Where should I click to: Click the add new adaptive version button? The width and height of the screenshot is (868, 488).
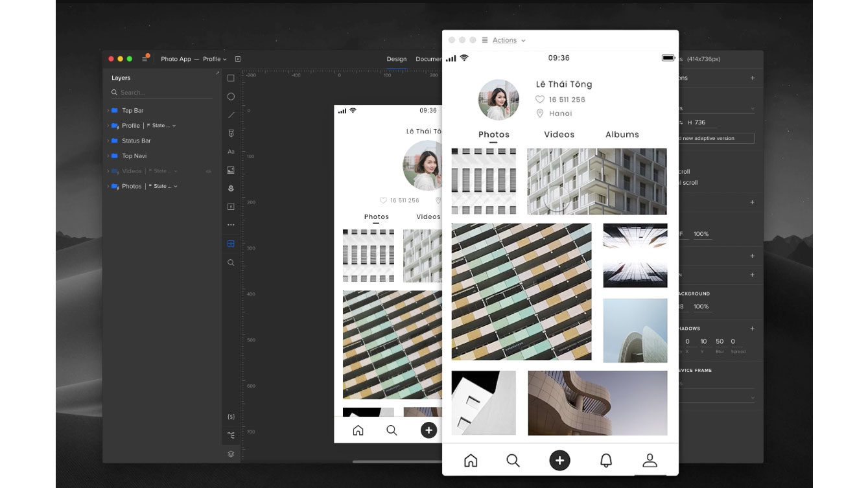tap(716, 138)
